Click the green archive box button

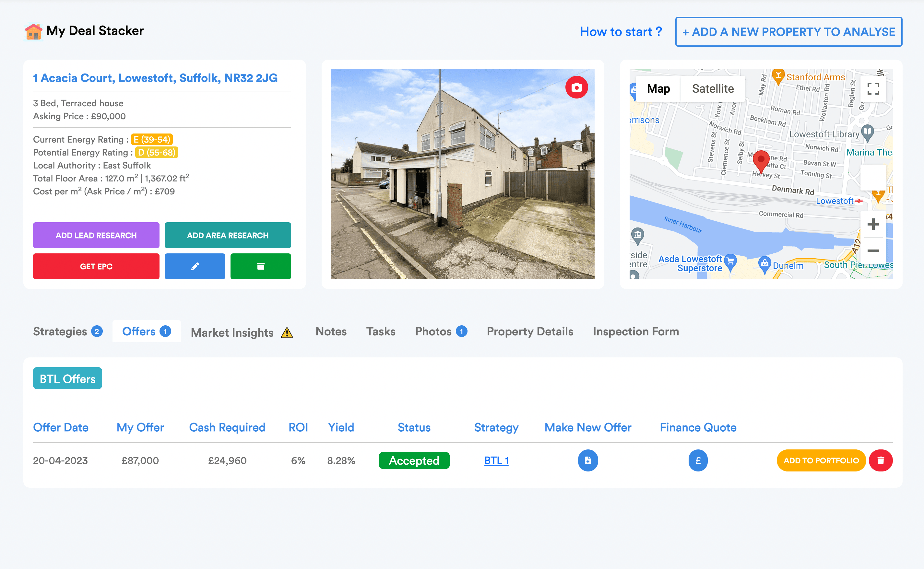pyautogui.click(x=261, y=266)
